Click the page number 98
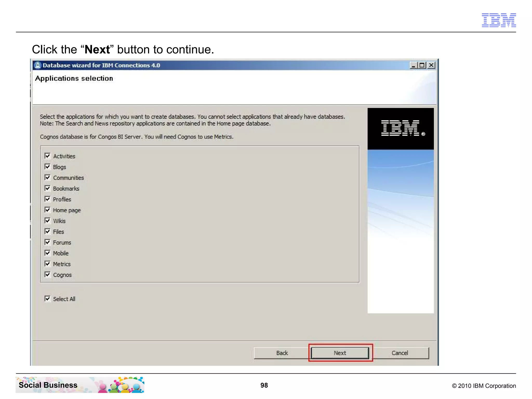 [264, 385]
